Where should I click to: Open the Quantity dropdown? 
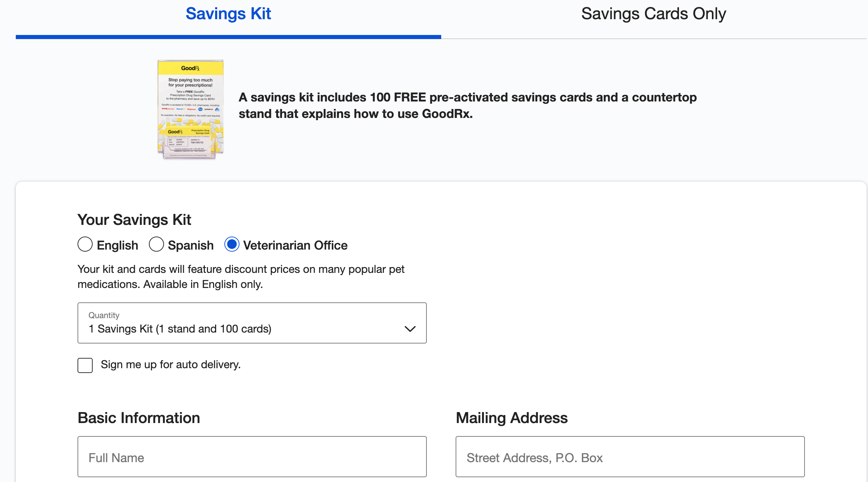[252, 323]
